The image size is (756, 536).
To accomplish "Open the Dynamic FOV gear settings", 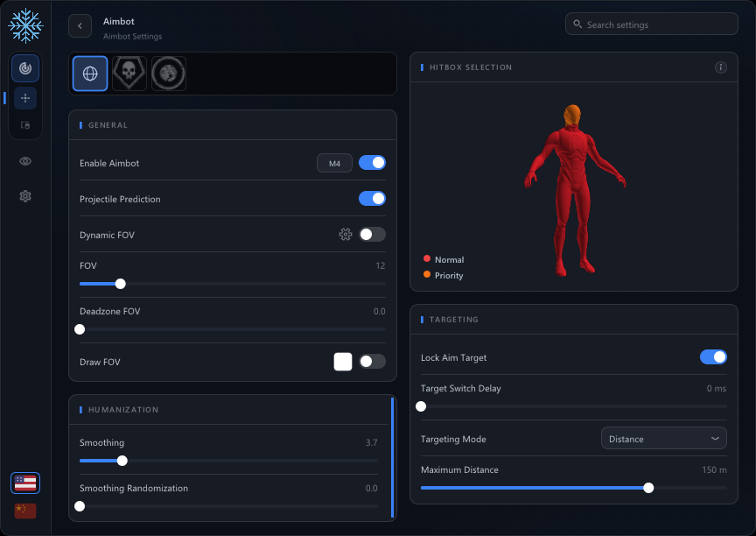I will (x=346, y=235).
